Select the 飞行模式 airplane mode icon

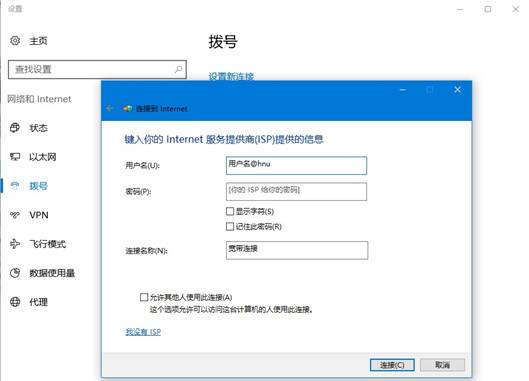point(15,244)
